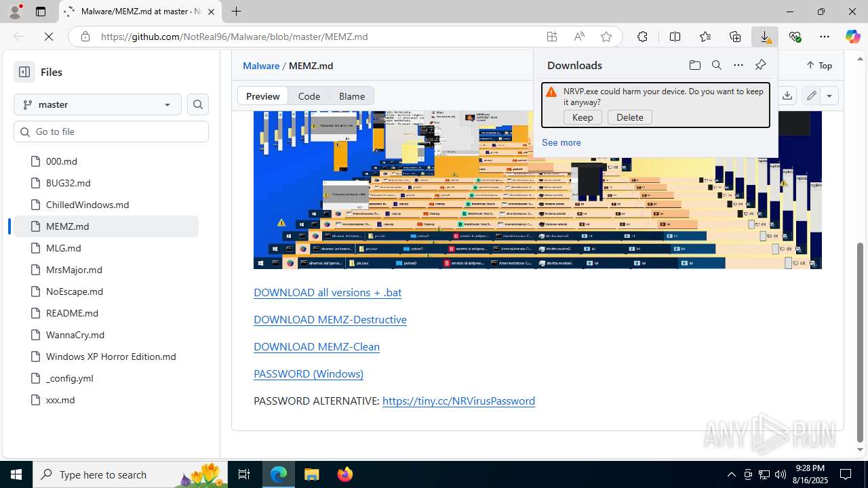Open Task View on taskbar

tap(245, 474)
